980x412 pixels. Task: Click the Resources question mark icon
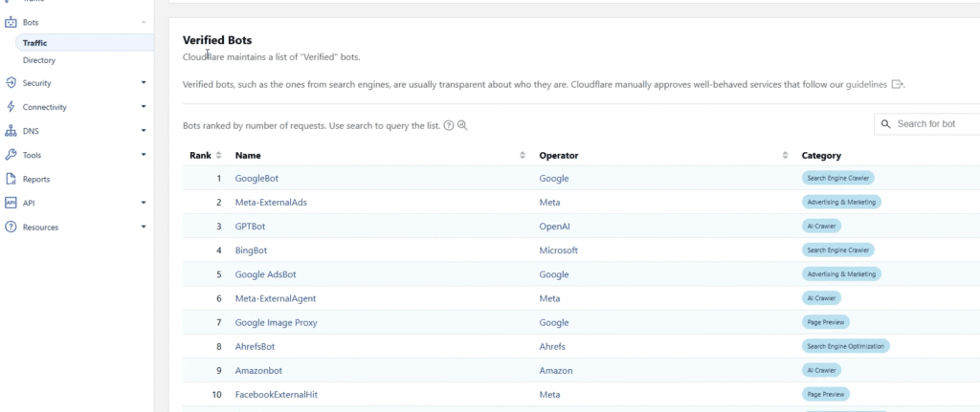pos(11,228)
